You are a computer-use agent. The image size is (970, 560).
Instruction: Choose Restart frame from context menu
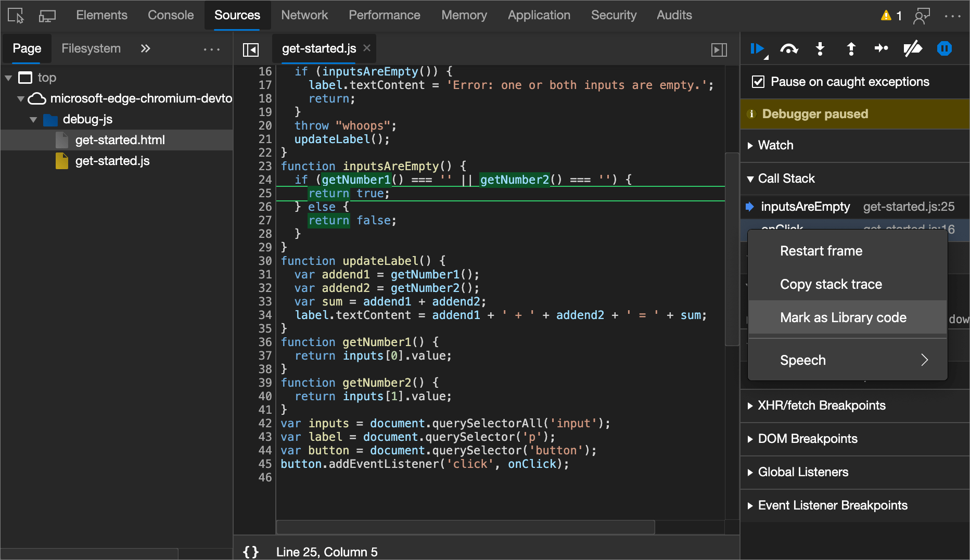(821, 251)
